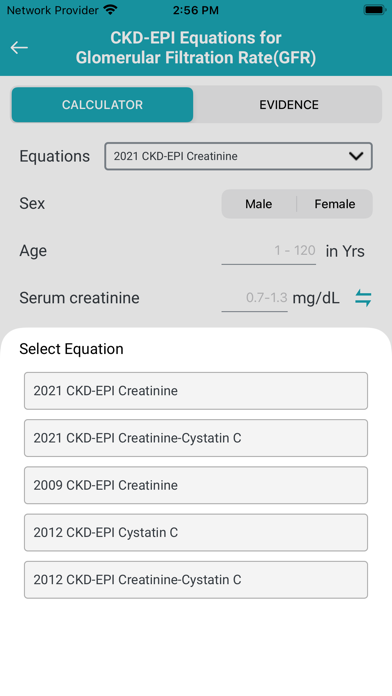Select 2012 CKD-EPI Creatinine-Cystatin C equation
This screenshot has height=696, width=392.
(x=196, y=580)
